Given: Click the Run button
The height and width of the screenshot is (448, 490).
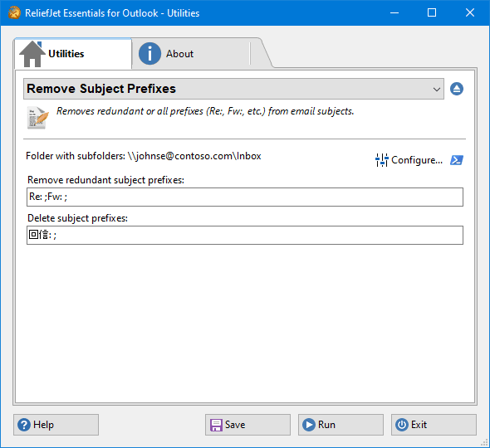Looking at the screenshot, I should tap(341, 425).
